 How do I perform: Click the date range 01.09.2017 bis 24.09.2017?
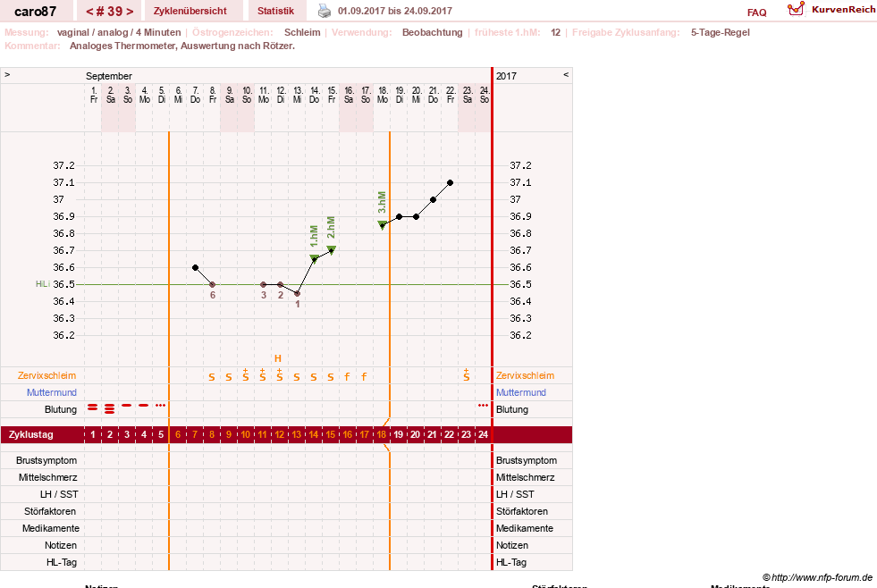[x=395, y=11]
